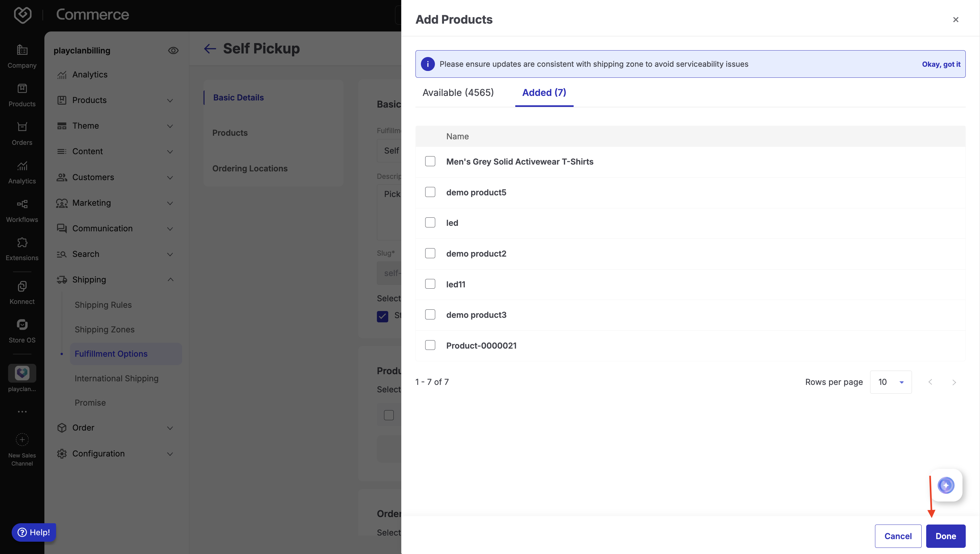The height and width of the screenshot is (554, 980).
Task: Collapse the Shipping menu section
Action: [170, 280]
